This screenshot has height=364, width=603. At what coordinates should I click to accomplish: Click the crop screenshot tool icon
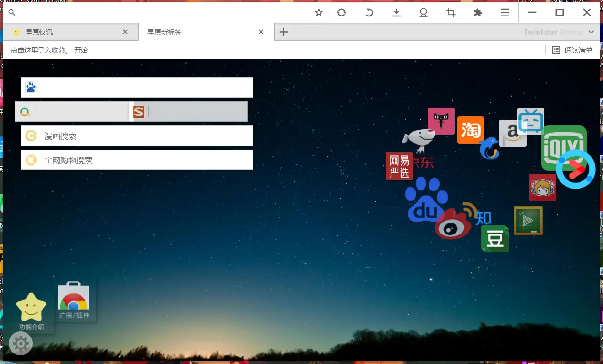451,13
